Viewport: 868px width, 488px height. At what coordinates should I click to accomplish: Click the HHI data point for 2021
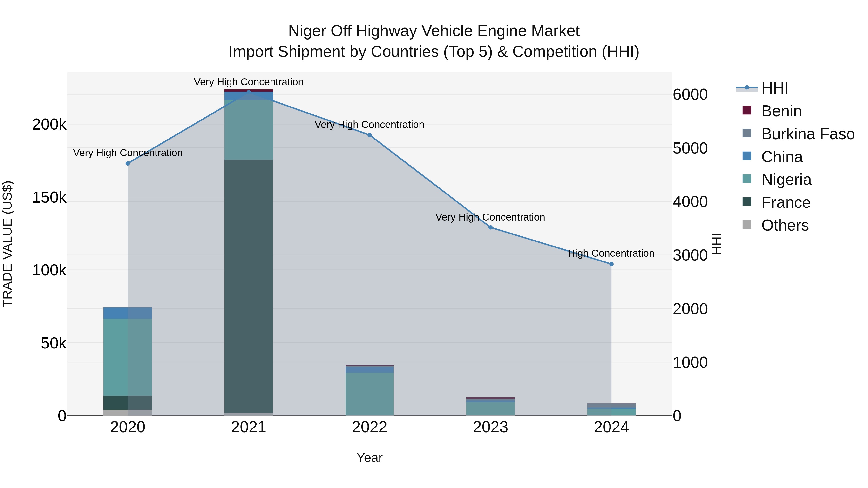(x=249, y=92)
